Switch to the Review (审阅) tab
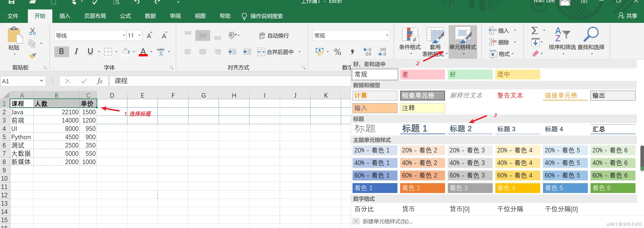The width and height of the screenshot is (644, 228). pyautogui.click(x=175, y=16)
